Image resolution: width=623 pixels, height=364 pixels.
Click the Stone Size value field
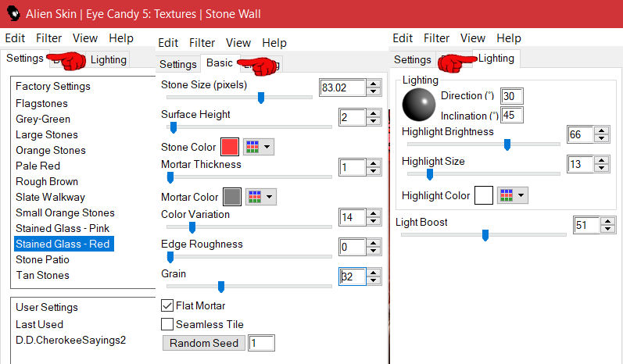tap(342, 87)
